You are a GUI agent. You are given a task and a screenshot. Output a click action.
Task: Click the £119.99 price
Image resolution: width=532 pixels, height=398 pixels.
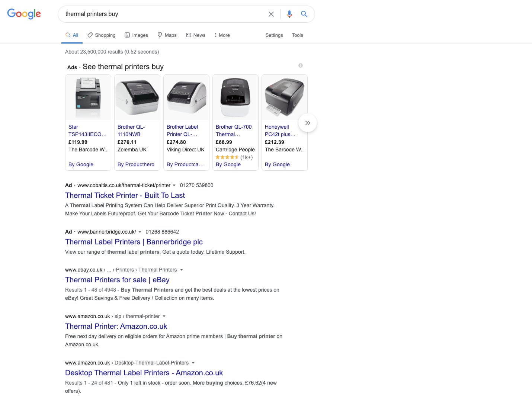(x=78, y=142)
